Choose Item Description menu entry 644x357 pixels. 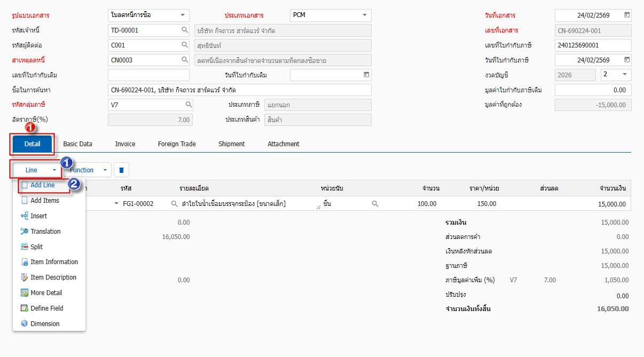tap(53, 277)
